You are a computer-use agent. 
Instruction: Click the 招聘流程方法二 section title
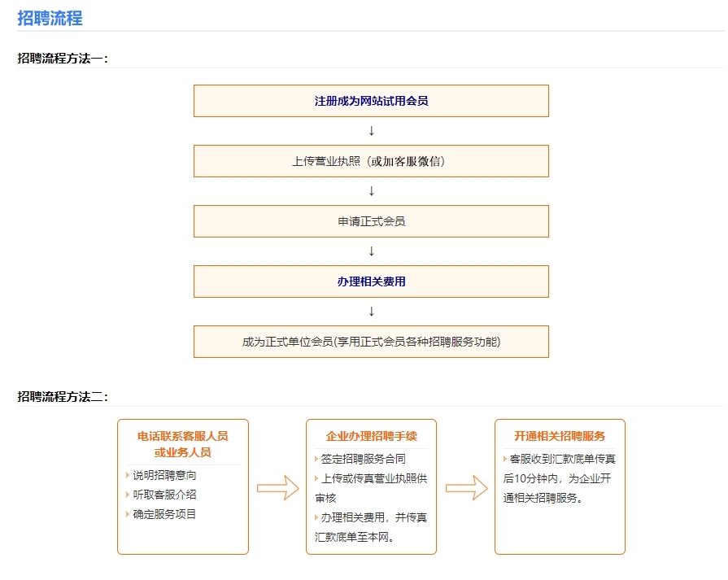(x=63, y=397)
